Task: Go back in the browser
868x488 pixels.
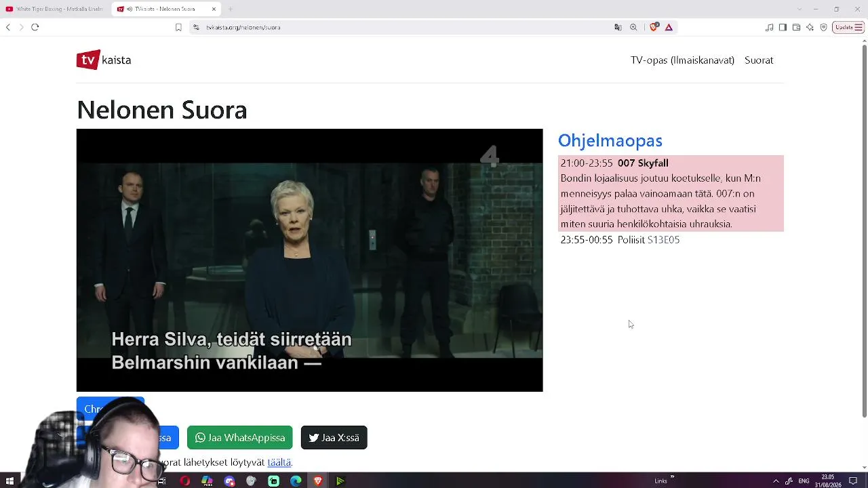Action: (x=8, y=27)
